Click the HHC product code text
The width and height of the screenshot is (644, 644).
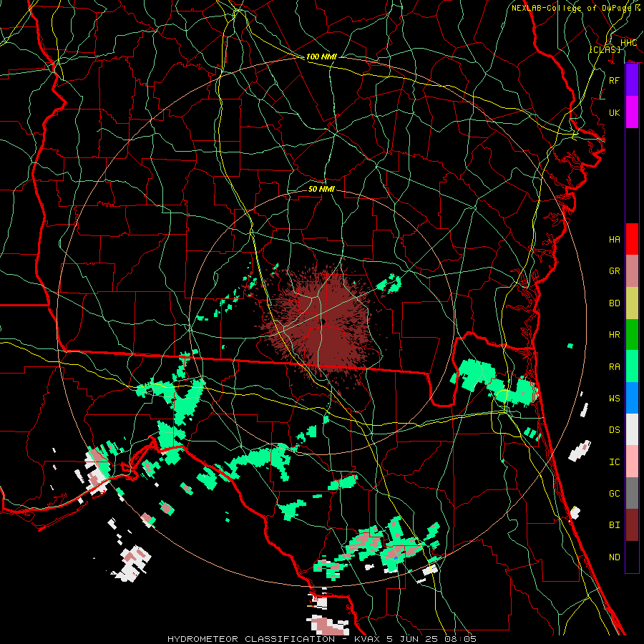click(x=628, y=43)
